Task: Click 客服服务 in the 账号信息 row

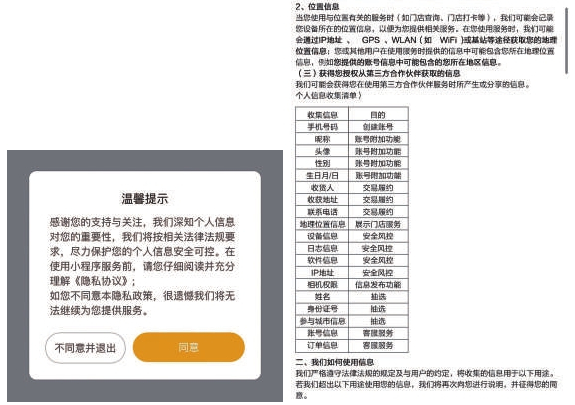Action: [x=378, y=333]
